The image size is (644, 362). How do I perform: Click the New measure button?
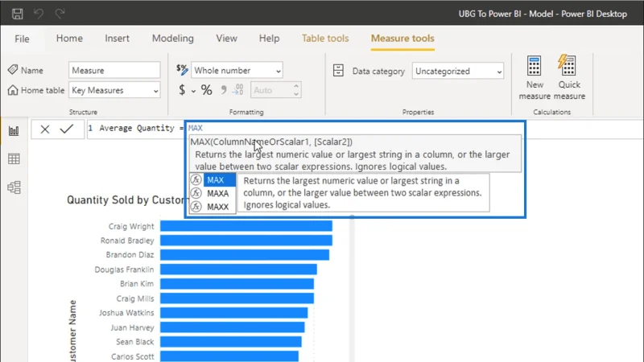(x=535, y=77)
